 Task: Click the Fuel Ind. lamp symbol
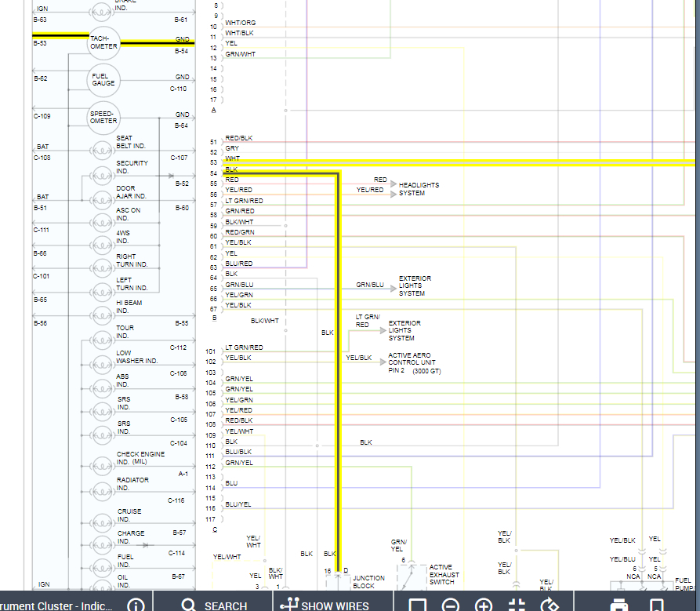pyautogui.click(x=101, y=569)
